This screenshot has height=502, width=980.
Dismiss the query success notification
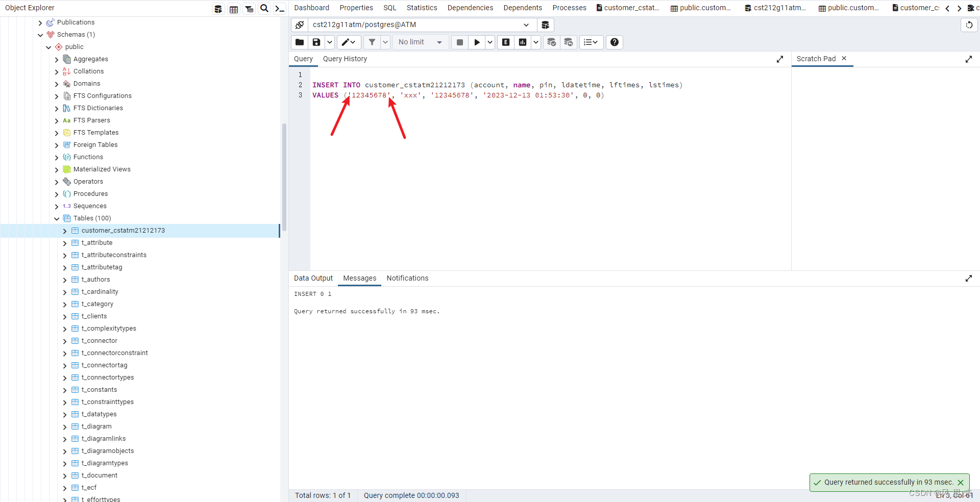coord(962,483)
